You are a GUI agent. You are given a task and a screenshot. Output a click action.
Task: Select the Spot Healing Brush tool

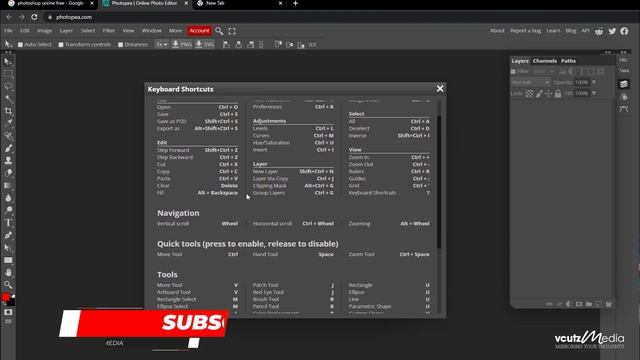[8, 136]
